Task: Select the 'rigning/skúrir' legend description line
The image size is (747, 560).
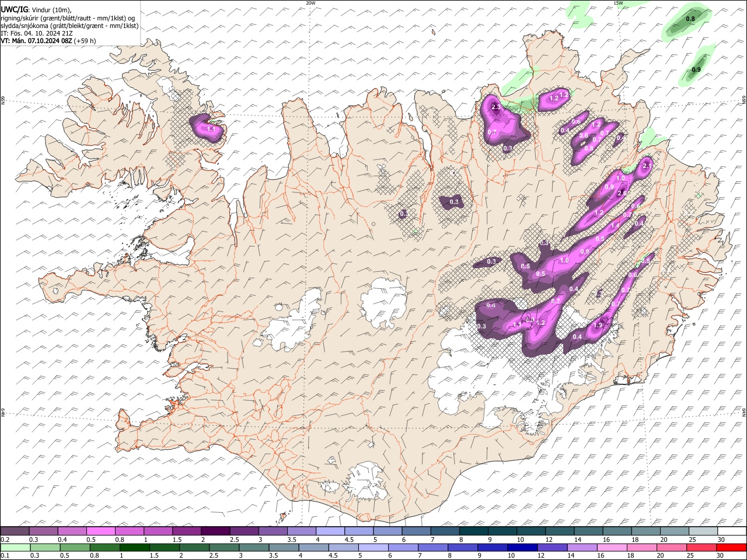Action: (x=68, y=18)
